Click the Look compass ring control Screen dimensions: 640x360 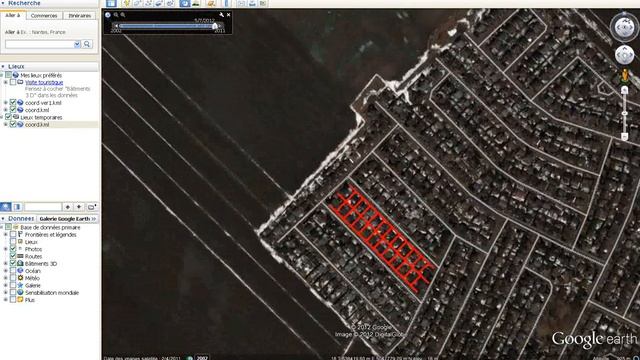coord(624,27)
